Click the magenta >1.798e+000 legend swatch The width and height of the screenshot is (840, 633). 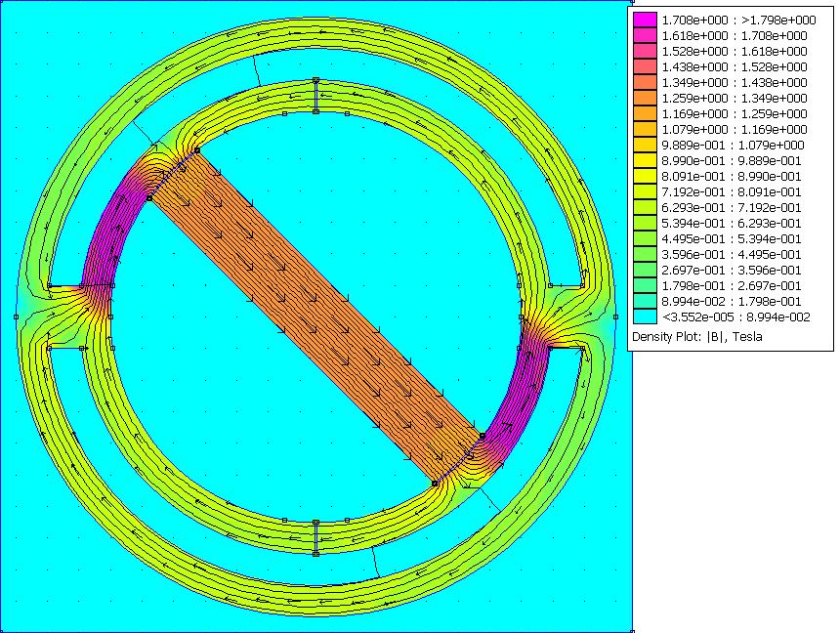[x=645, y=20]
